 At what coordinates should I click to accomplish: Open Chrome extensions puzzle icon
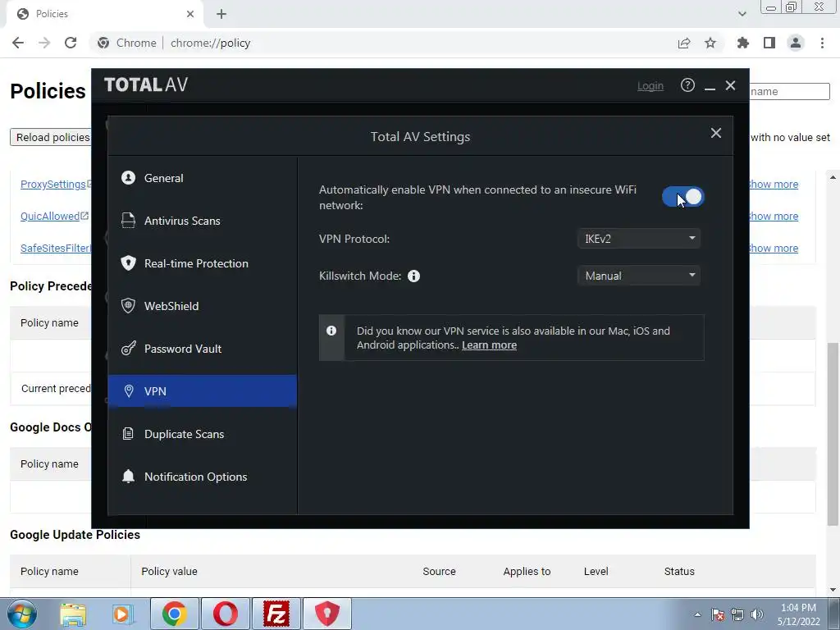click(x=743, y=43)
